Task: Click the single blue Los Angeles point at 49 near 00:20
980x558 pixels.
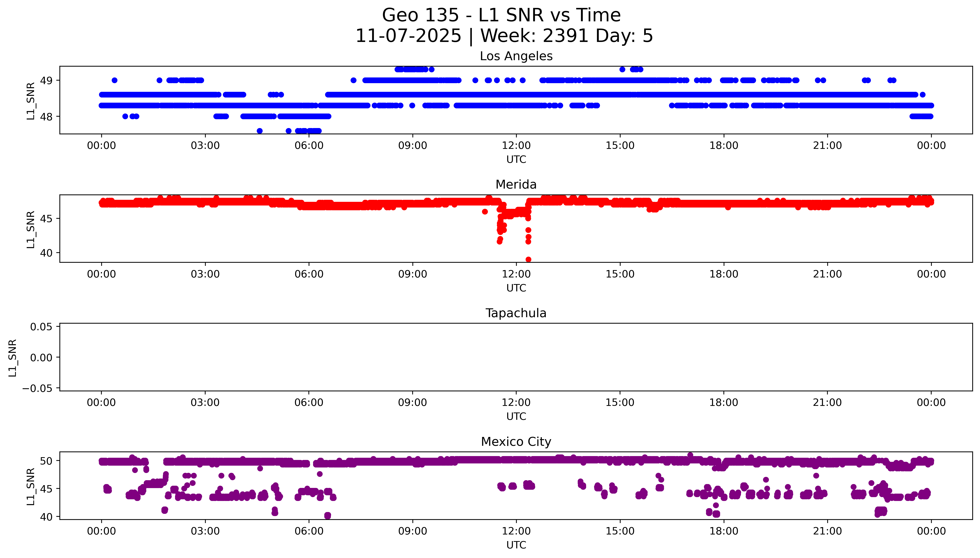Action: tap(114, 80)
